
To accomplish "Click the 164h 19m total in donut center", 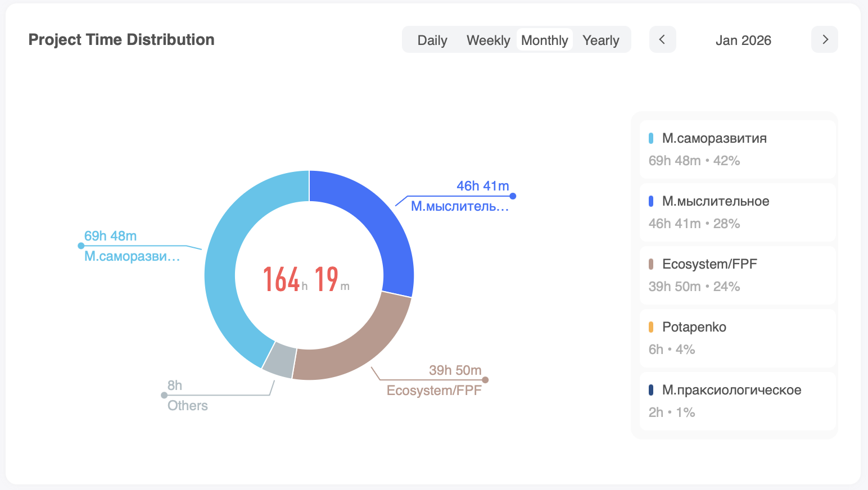I will click(306, 279).
